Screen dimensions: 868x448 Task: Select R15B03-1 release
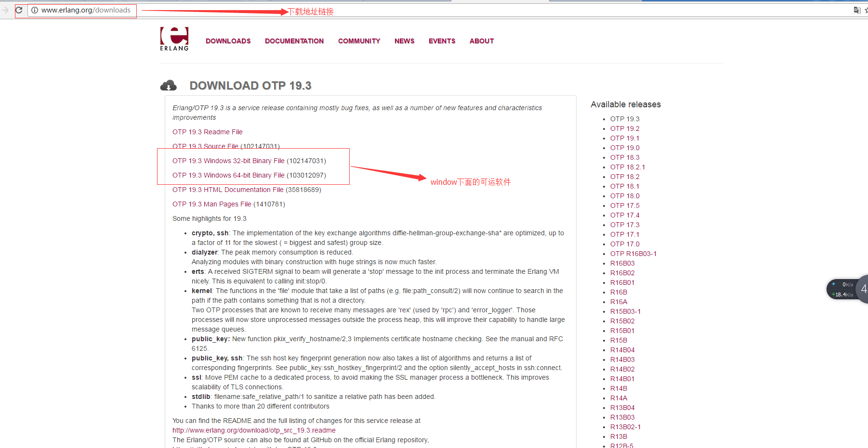625,311
